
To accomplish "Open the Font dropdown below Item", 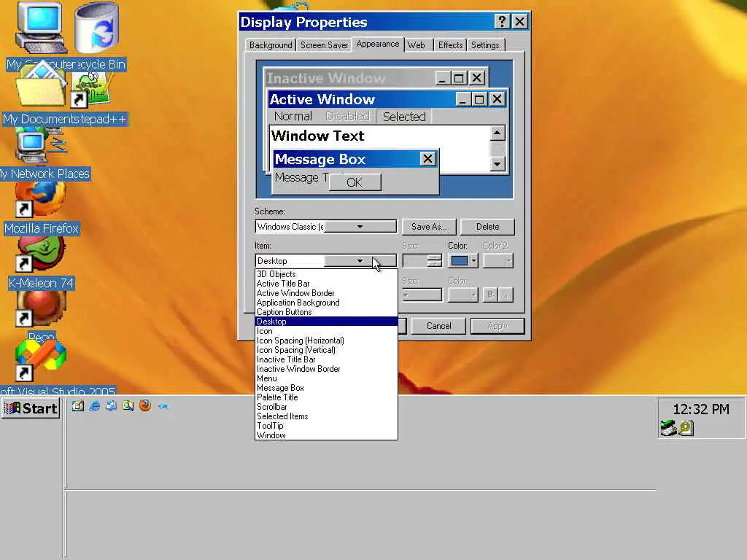I will coord(421,295).
